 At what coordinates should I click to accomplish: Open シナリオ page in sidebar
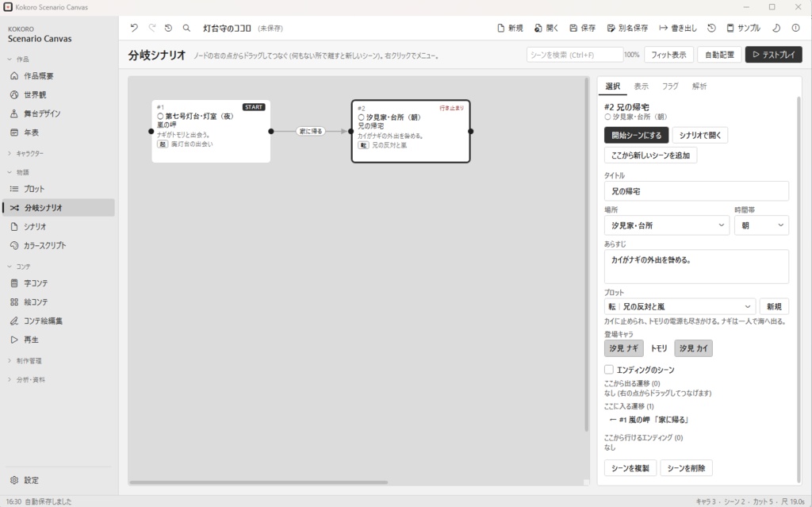tap(59, 227)
